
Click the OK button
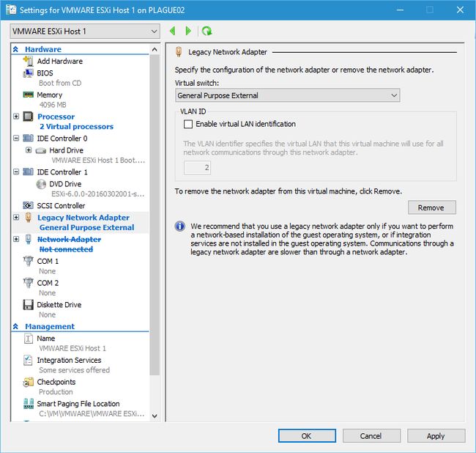coord(307,436)
